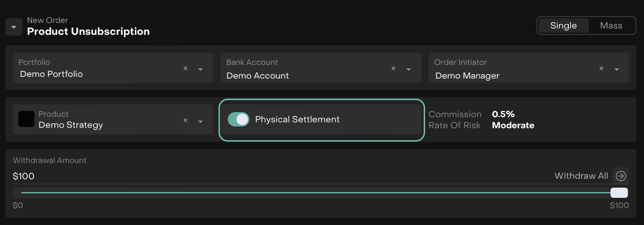The image size is (644, 225).
Task: Toggle the Physical Settlement switch
Action: 238,119
